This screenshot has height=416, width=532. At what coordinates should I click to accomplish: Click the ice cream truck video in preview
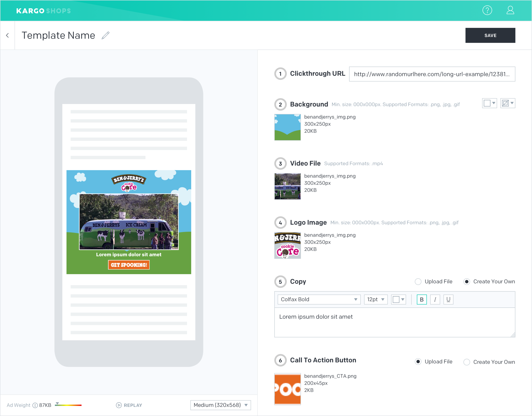(x=129, y=222)
